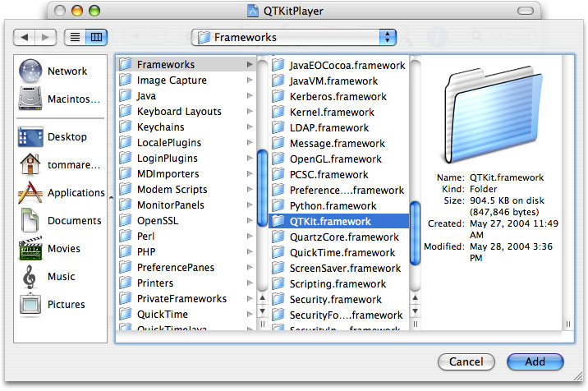Select the Keyboard Layouts folder

[186, 112]
